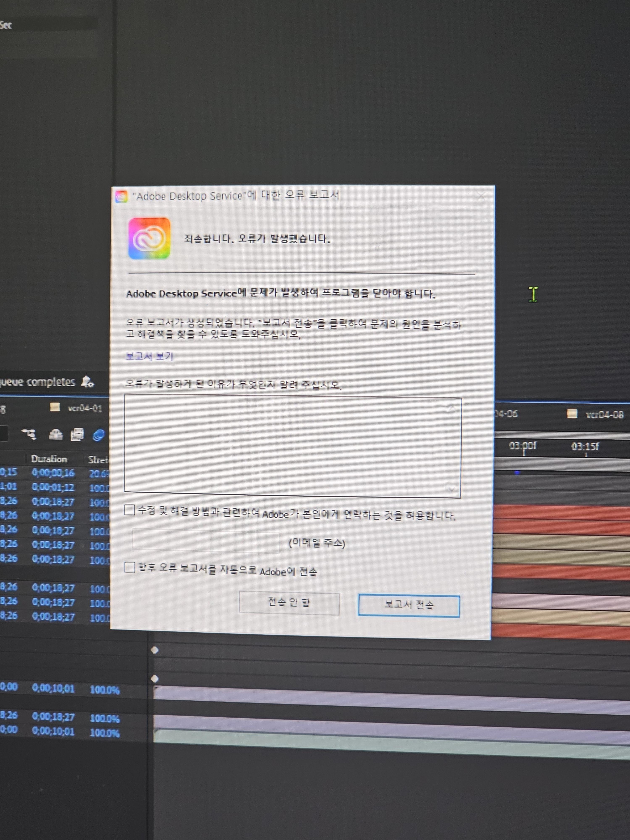Open the 보고서 보기 (view report) link
Viewport: 630px width, 840px height.
click(150, 356)
